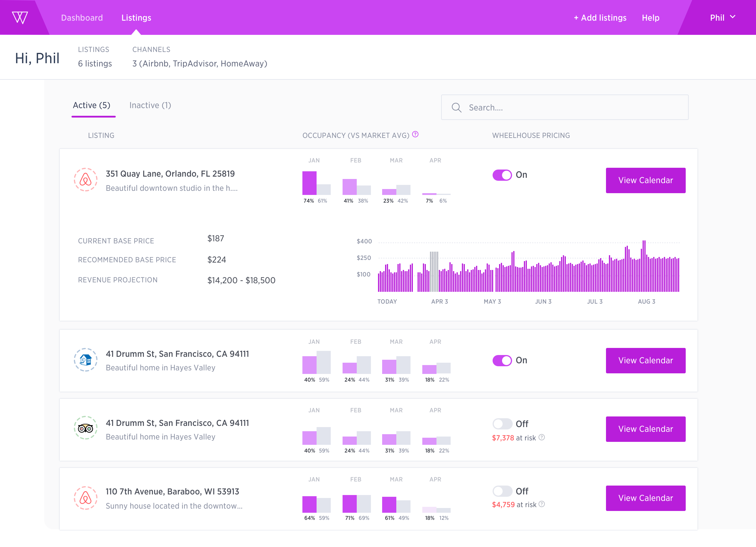
Task: Click the occupancy help question mark icon
Action: (x=415, y=134)
